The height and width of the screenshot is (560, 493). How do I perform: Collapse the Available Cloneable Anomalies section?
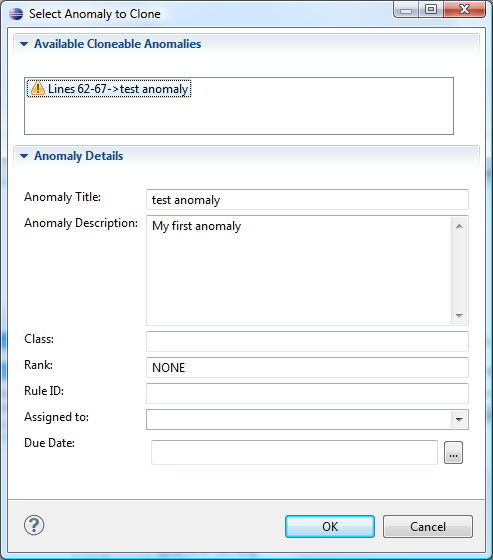[x=24, y=44]
